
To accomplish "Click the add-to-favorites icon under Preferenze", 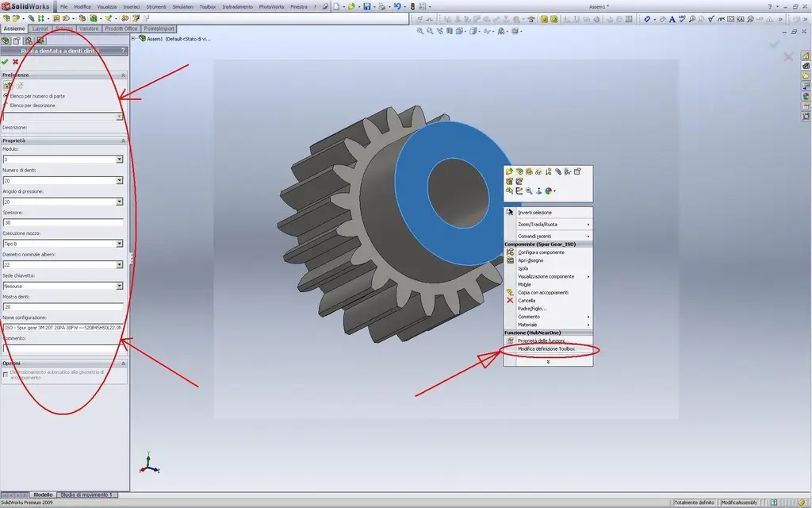I will (8, 86).
